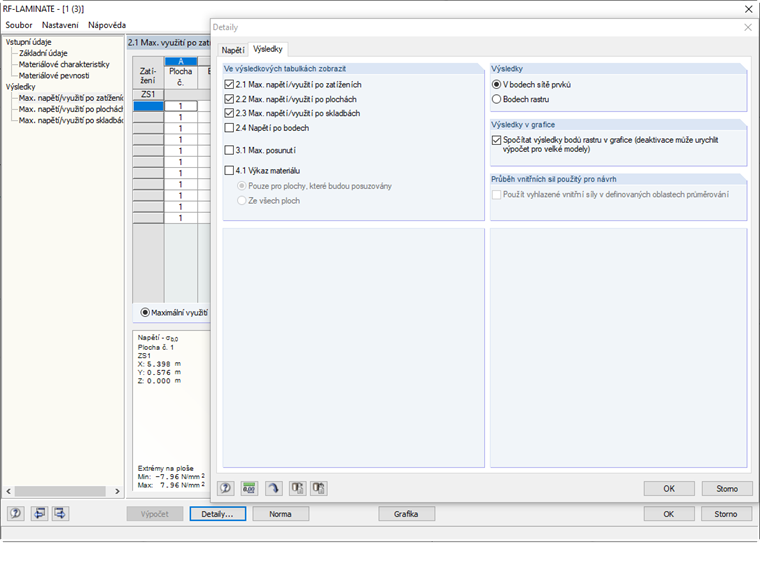Open Max. napětí/využití po skladbách tree item
This screenshot has width=760, height=570.
[x=71, y=120]
